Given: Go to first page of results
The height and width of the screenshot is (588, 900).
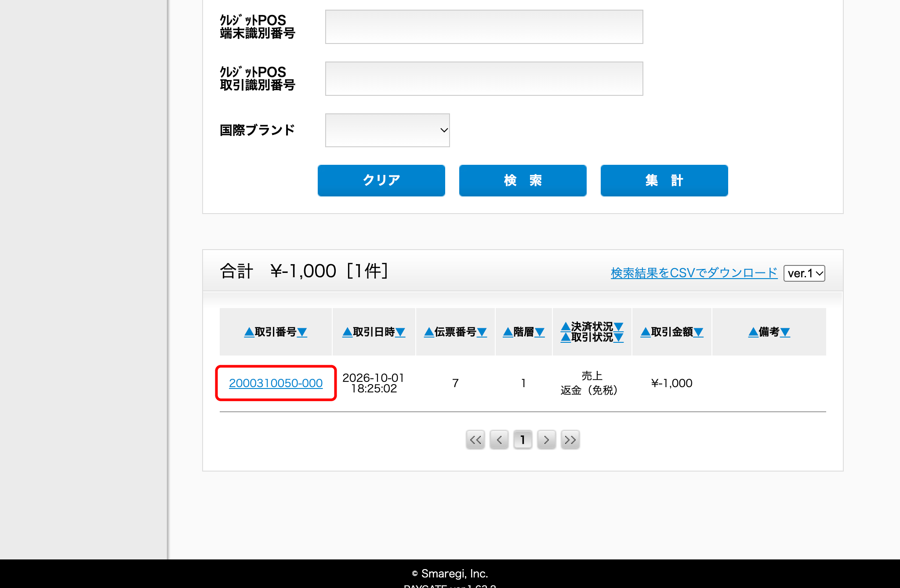Looking at the screenshot, I should (475, 439).
